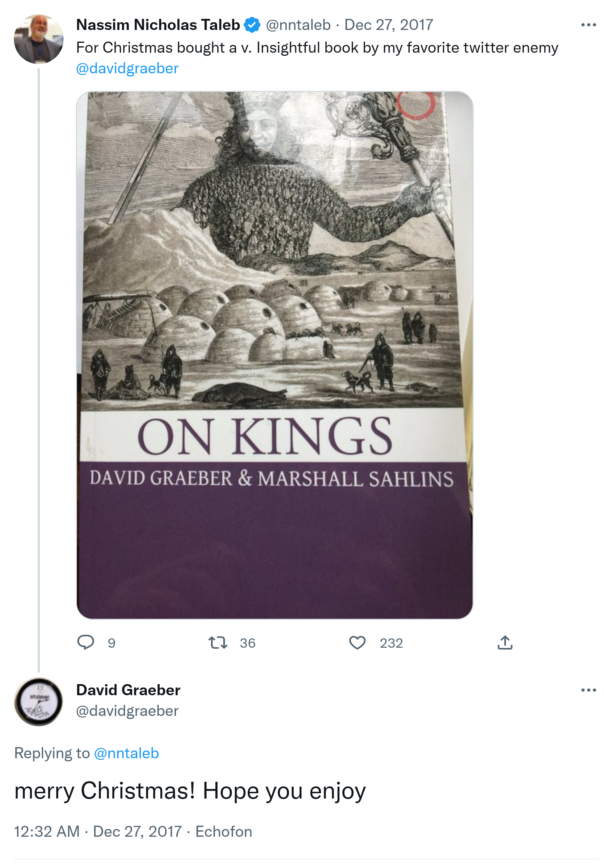Click the Echofon source label
The width and height of the screenshot is (604, 868).
223,831
